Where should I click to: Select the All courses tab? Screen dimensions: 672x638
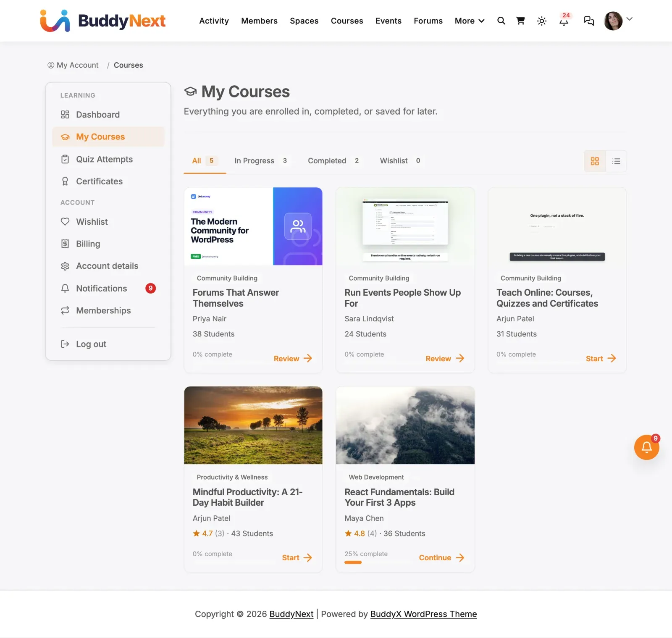tap(205, 161)
